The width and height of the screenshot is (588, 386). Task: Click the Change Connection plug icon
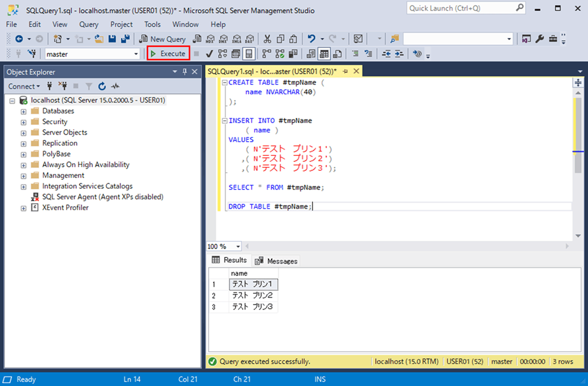pyautogui.click(x=32, y=54)
